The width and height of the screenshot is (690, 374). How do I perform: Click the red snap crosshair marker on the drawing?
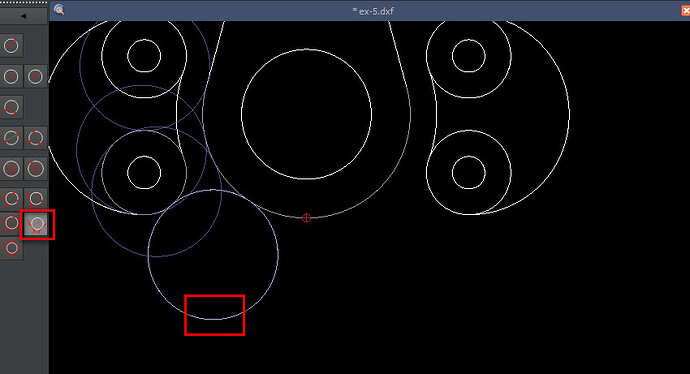click(306, 218)
